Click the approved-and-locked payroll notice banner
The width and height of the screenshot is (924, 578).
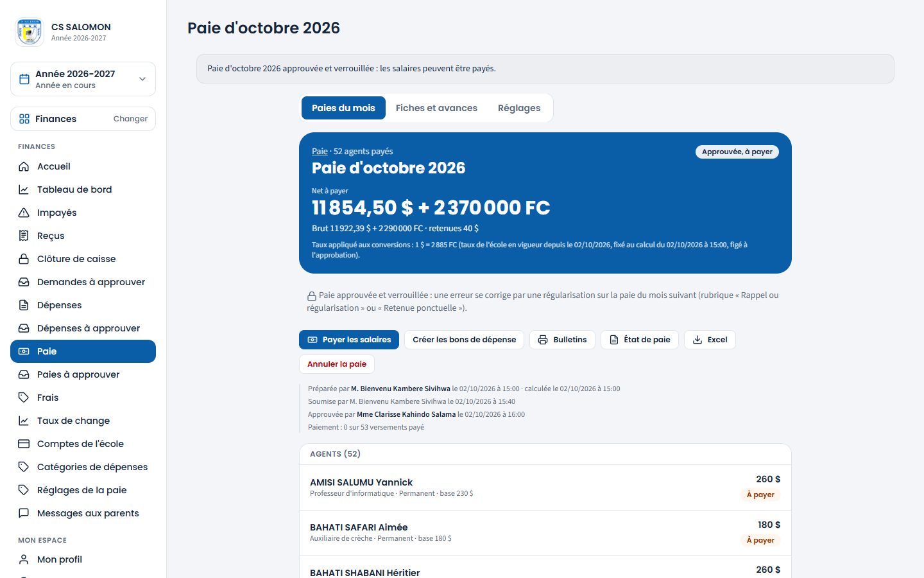(x=545, y=69)
